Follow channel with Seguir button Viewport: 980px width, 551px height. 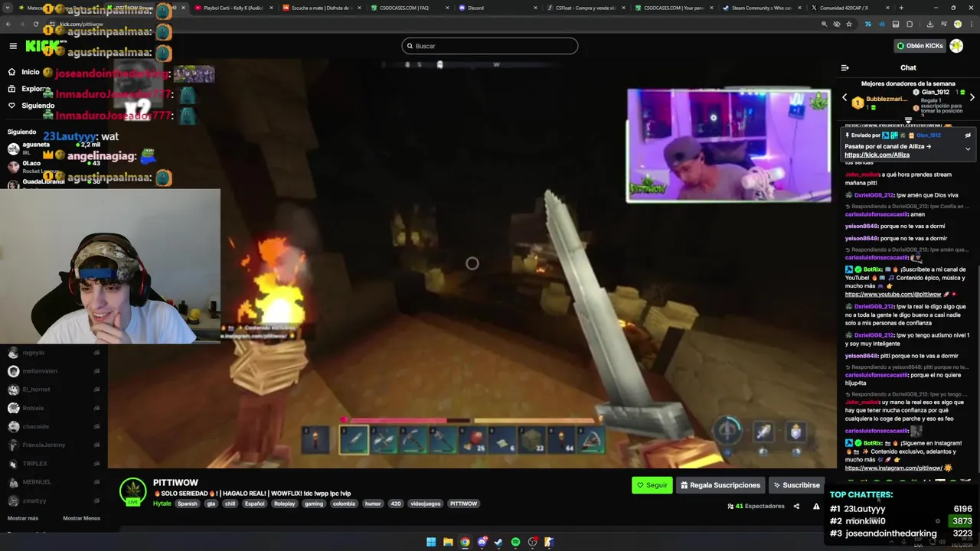[652, 485]
